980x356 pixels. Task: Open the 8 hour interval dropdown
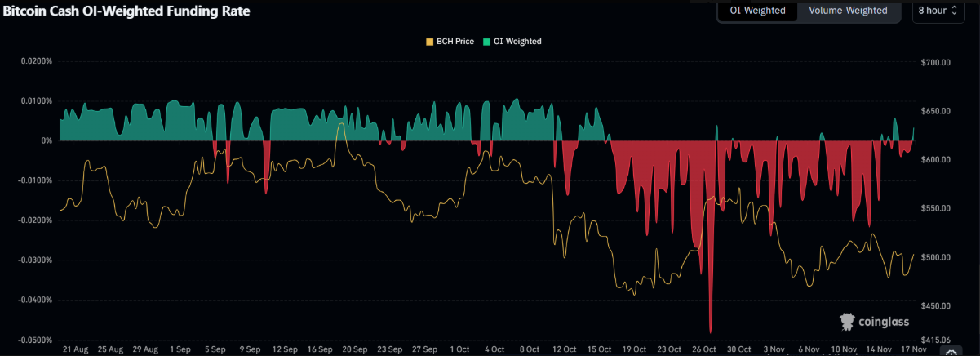pyautogui.click(x=937, y=11)
